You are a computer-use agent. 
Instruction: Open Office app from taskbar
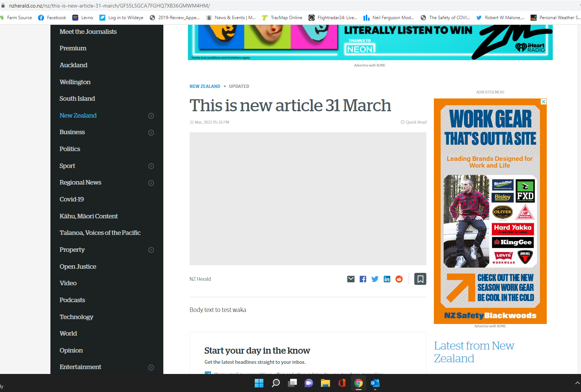click(x=342, y=383)
